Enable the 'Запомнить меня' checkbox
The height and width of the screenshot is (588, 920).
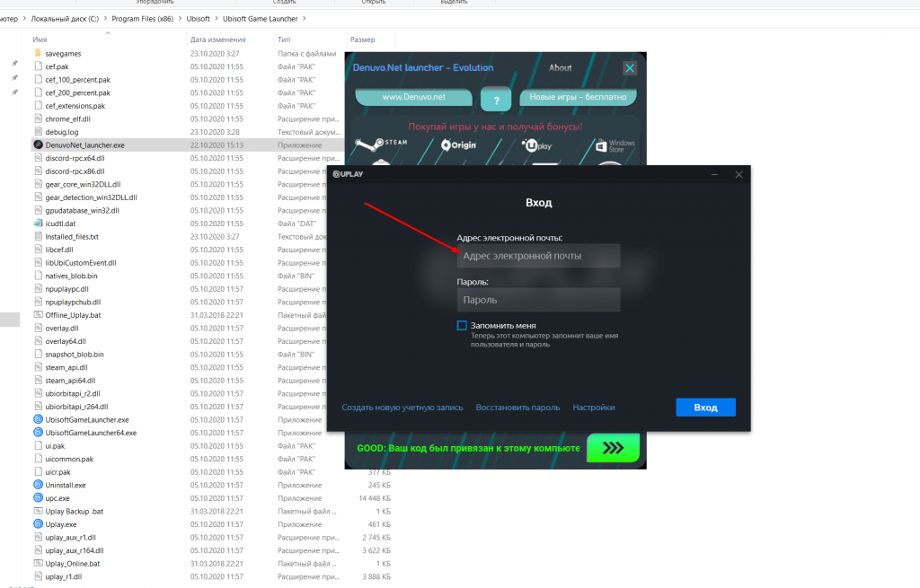(x=462, y=325)
